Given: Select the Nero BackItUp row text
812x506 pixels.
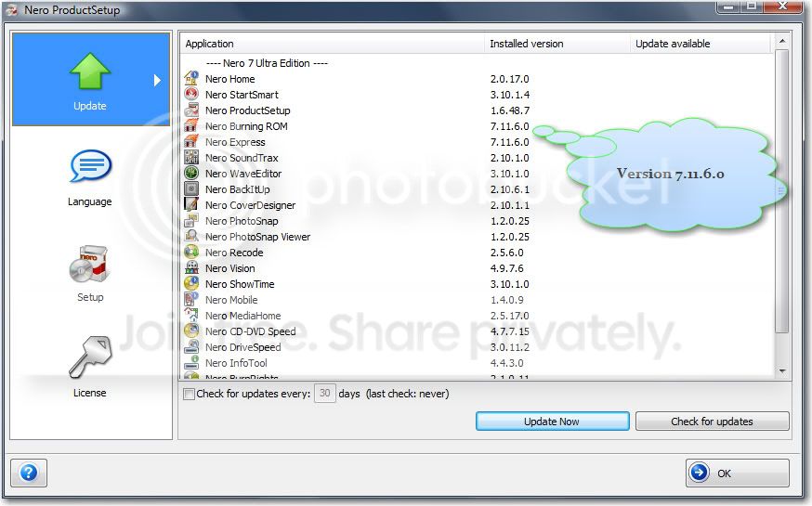Looking at the screenshot, I should point(238,189).
